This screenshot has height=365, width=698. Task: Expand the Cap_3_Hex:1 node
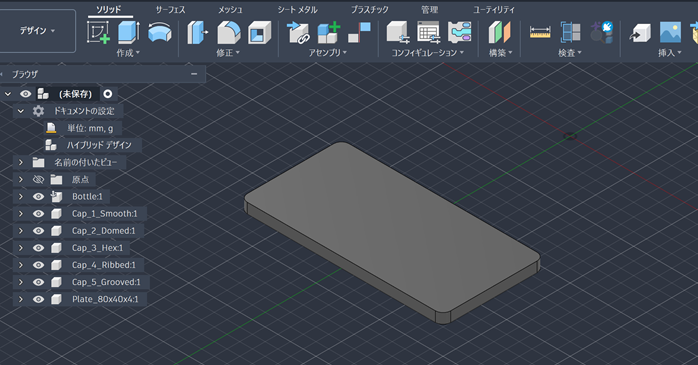20,247
